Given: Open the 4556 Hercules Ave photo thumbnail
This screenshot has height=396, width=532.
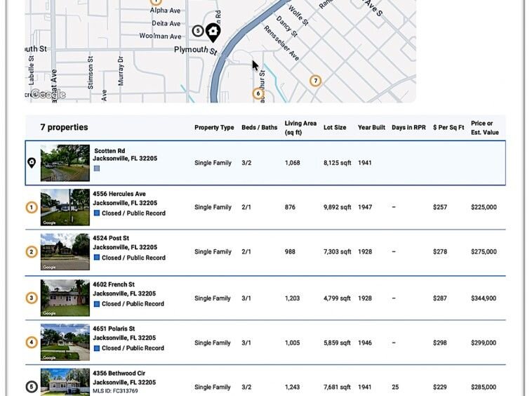Looking at the screenshot, I should tap(65, 207).
